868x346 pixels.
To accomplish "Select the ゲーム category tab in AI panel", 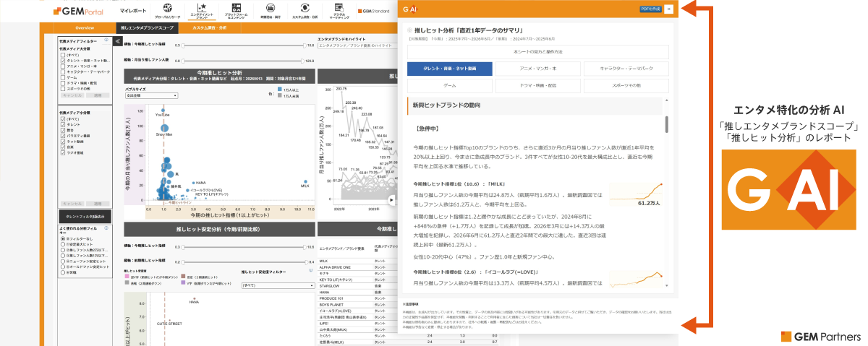I will [x=450, y=86].
